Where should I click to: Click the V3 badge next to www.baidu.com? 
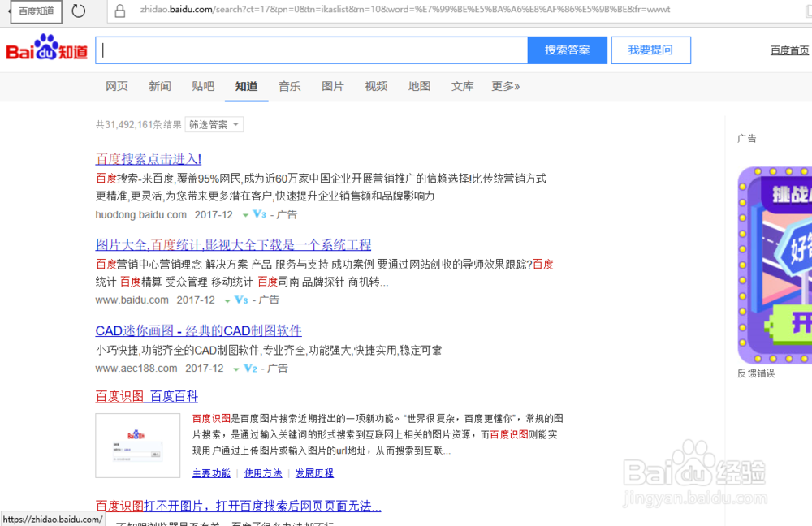coord(241,300)
